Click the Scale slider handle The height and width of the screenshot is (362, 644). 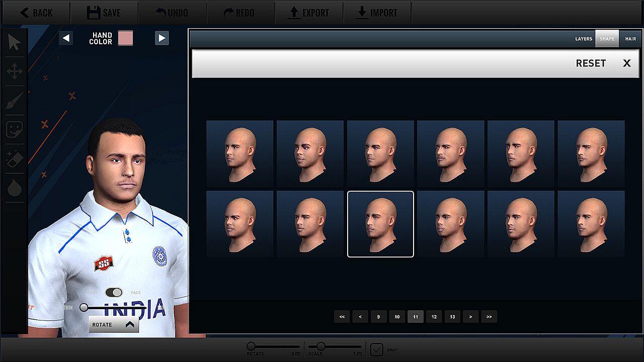pos(320,346)
